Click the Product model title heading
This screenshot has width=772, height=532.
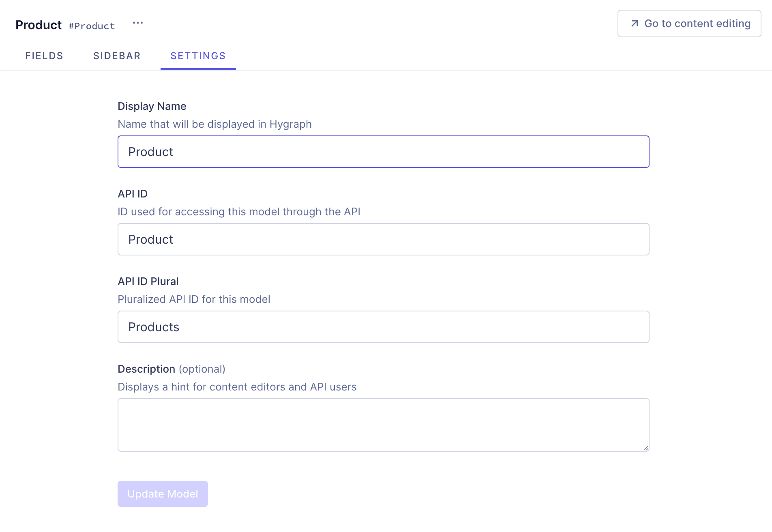pyautogui.click(x=39, y=25)
